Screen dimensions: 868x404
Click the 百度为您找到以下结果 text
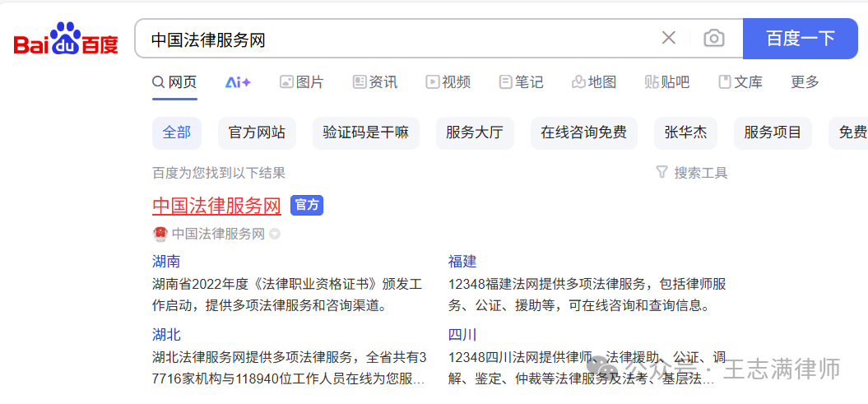219,173
